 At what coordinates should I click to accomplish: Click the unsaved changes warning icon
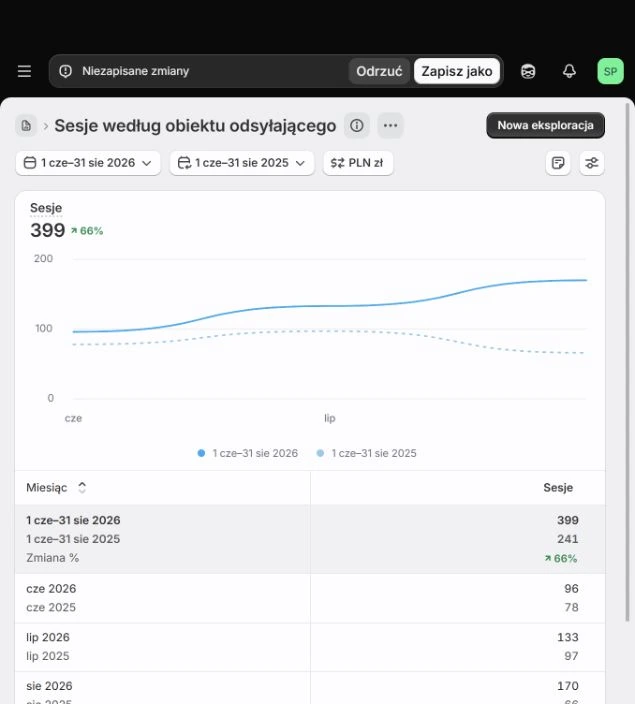[x=66, y=71]
